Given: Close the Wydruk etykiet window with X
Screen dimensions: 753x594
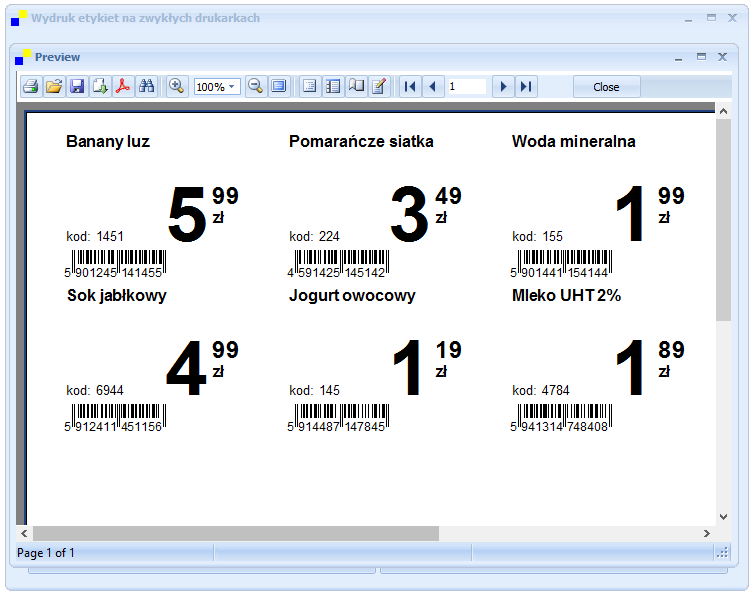Looking at the screenshot, I should [732, 18].
